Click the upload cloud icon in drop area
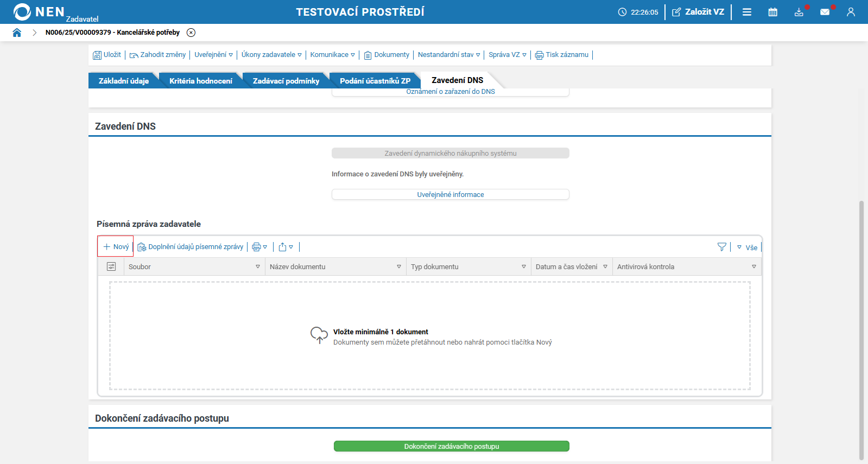868x464 pixels. click(x=319, y=335)
